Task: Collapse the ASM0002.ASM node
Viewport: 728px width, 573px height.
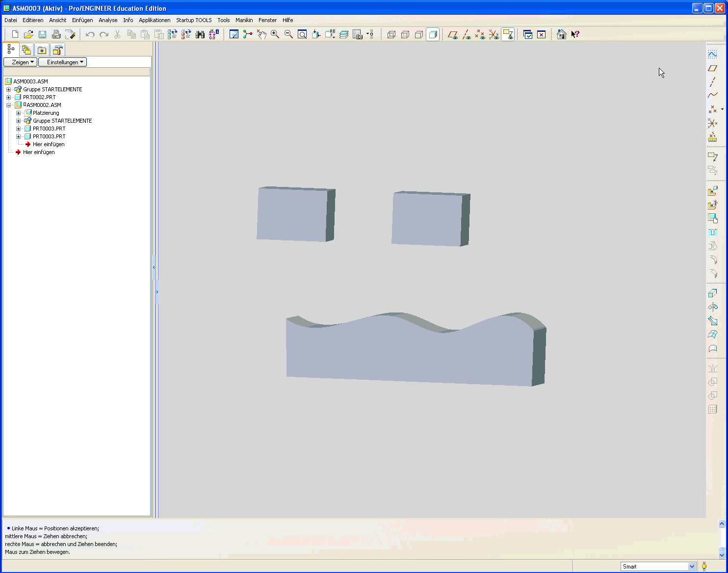Action: (8, 105)
